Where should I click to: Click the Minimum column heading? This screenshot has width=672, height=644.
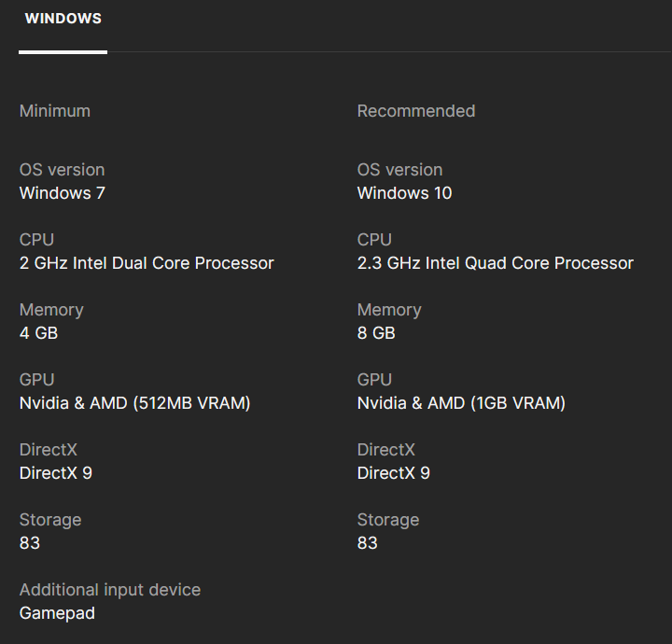55,111
